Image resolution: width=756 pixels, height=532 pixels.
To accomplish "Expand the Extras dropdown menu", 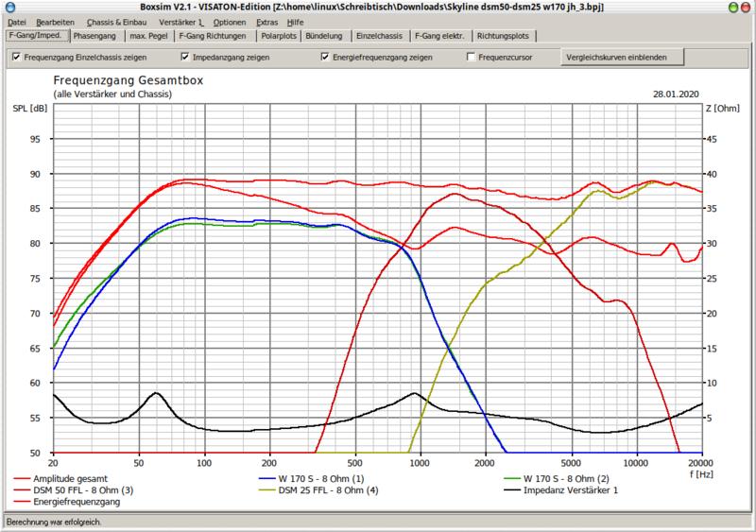I will pyautogui.click(x=267, y=22).
